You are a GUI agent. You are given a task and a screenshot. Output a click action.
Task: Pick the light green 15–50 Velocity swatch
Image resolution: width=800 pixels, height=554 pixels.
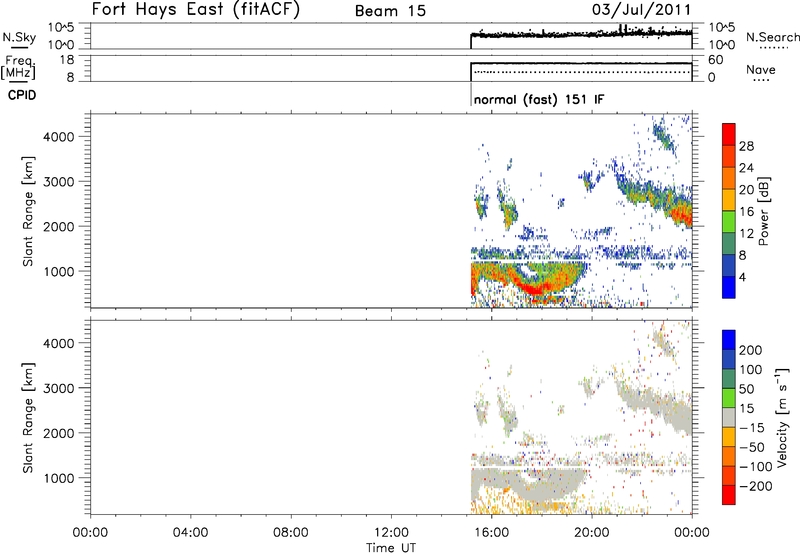(x=729, y=398)
